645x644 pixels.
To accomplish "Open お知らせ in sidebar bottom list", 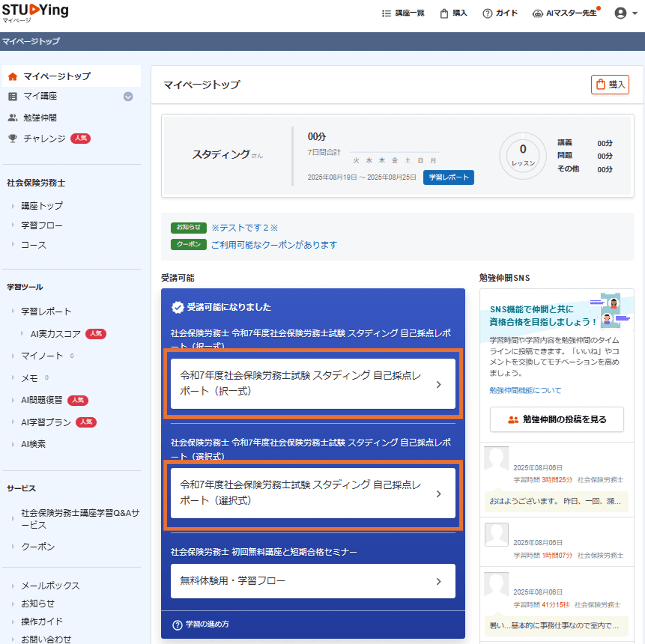I will click(38, 604).
